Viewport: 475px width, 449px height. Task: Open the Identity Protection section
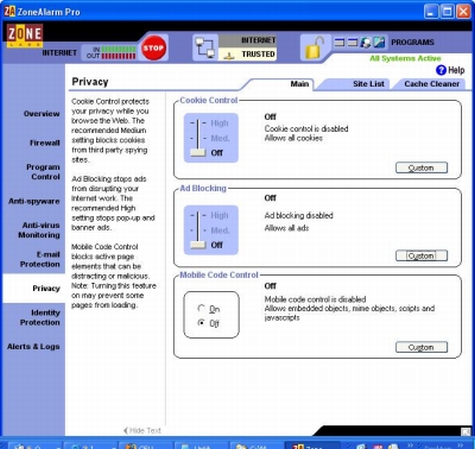click(x=40, y=317)
